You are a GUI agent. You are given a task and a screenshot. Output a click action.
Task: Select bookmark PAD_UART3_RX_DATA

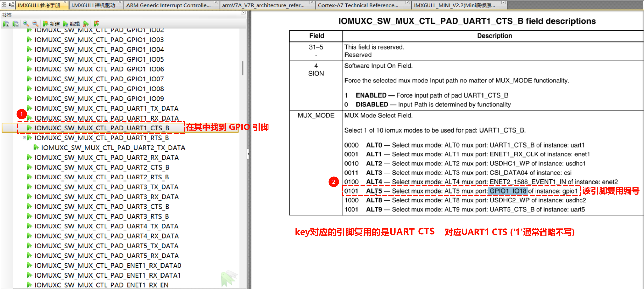point(106,197)
